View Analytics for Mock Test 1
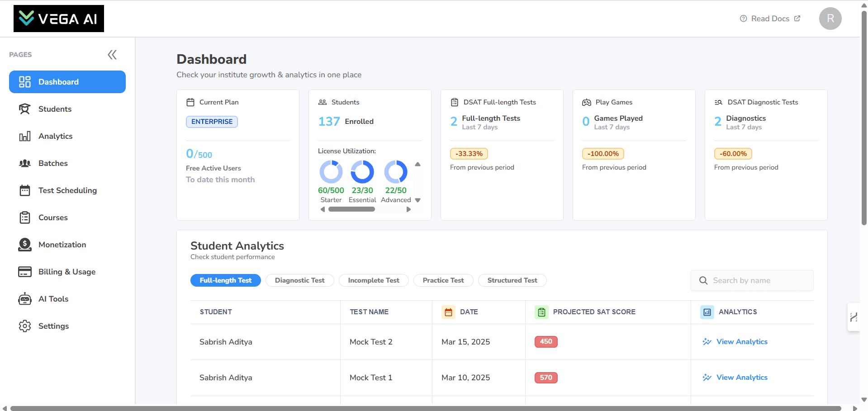This screenshot has height=411, width=868. (735, 378)
